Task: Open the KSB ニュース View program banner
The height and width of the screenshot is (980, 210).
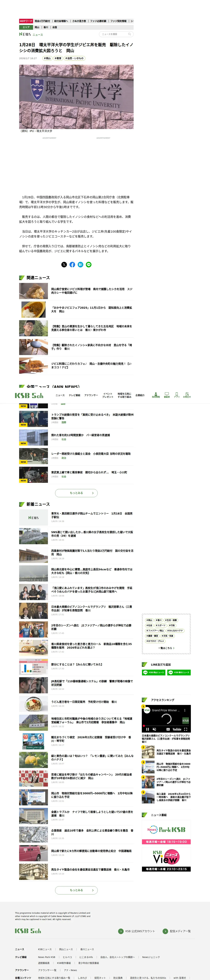Action: click(166, 860)
